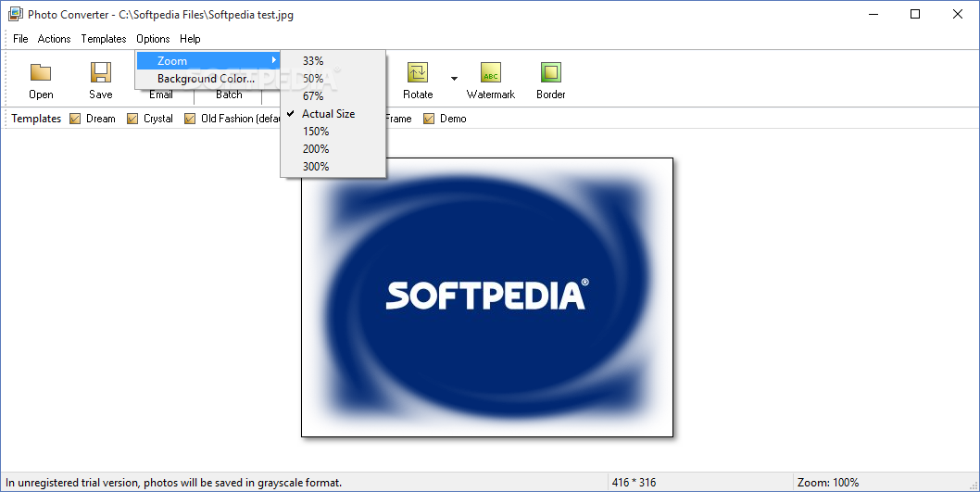Set zoom to 300%
980x492 pixels.
(333, 166)
